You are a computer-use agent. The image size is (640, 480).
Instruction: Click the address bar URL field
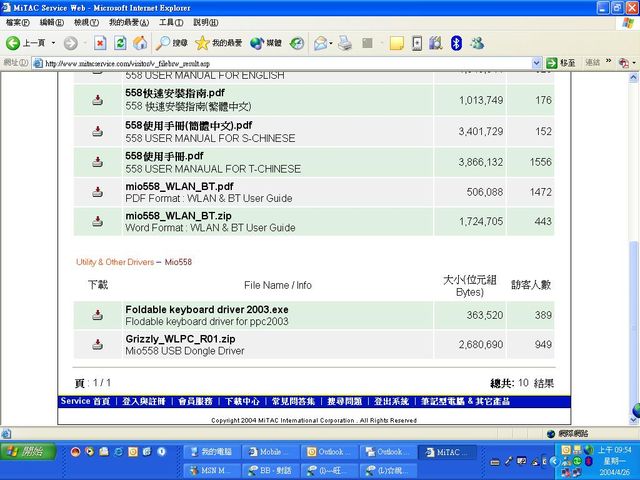[x=286, y=63]
